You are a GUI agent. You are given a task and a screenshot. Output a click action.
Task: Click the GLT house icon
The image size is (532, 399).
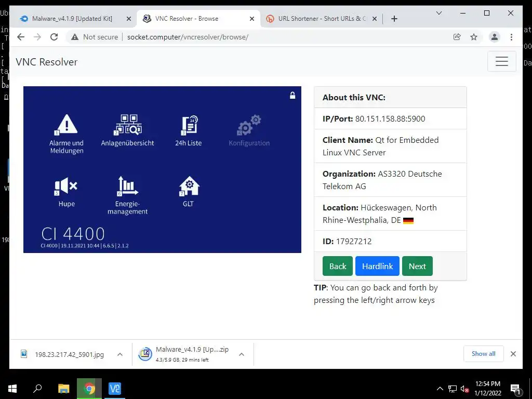(189, 186)
